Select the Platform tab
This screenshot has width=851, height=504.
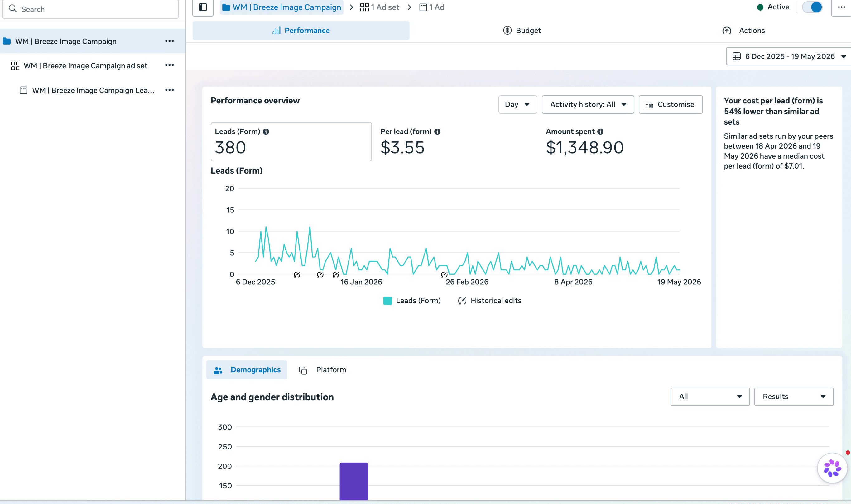tap(323, 370)
